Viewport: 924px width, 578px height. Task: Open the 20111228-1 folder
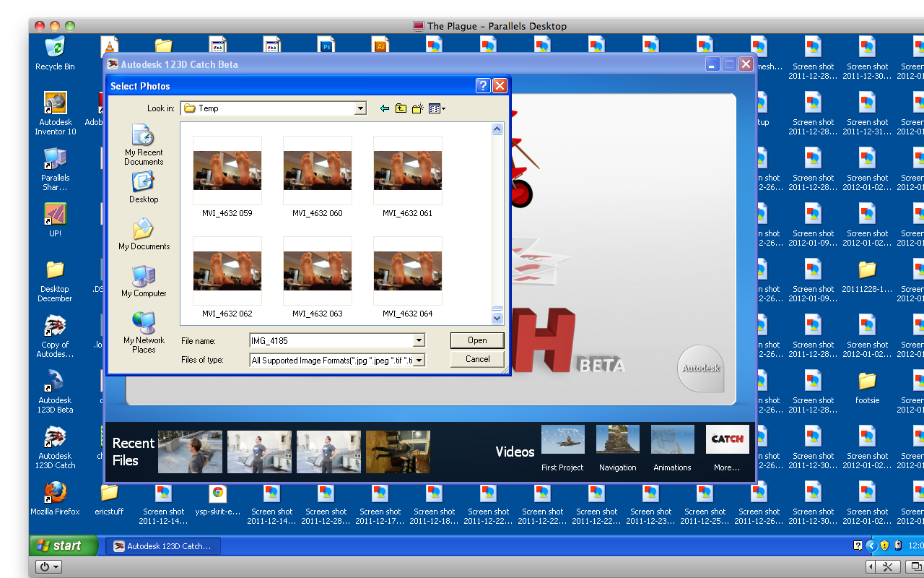coord(867,276)
